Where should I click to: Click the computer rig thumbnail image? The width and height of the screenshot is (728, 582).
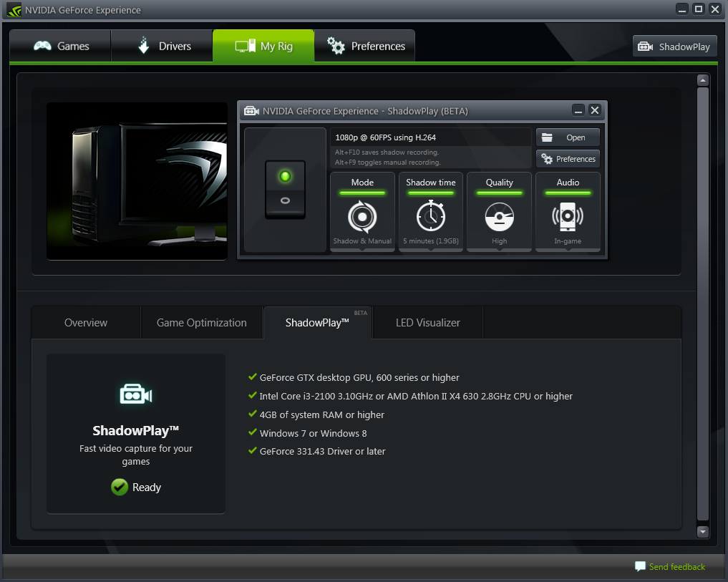click(137, 181)
